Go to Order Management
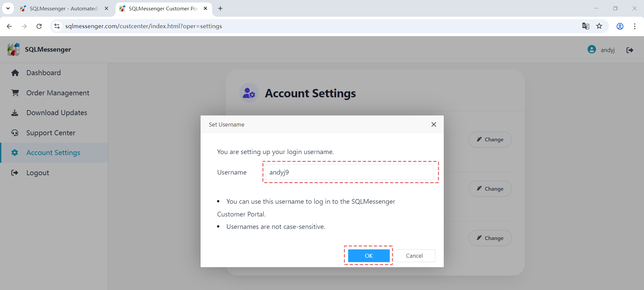Image resolution: width=644 pixels, height=290 pixels. click(58, 93)
